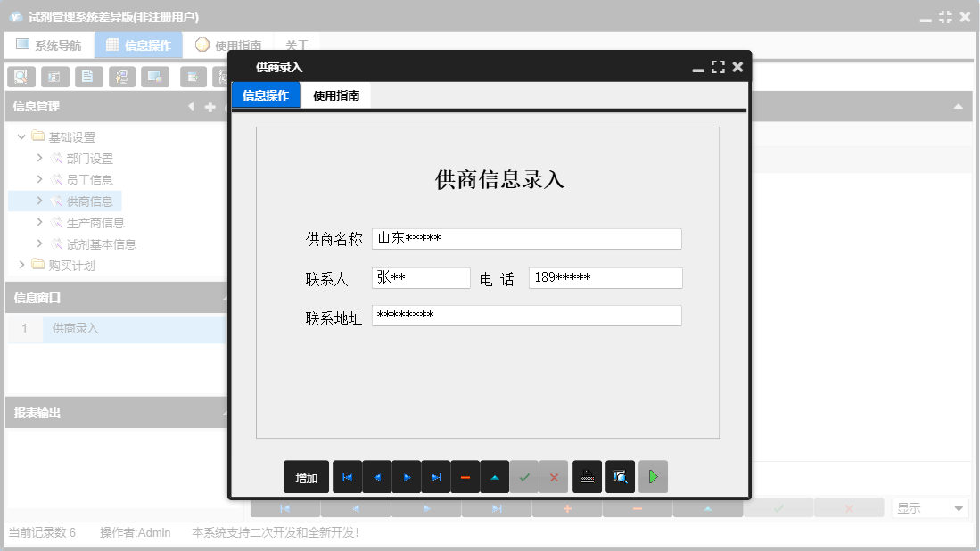Click the 供商名称 input field
The image size is (980, 551).
(526, 238)
